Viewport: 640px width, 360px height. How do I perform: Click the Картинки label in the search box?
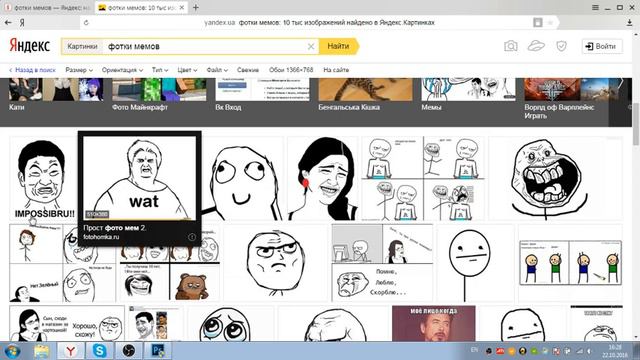point(82,47)
